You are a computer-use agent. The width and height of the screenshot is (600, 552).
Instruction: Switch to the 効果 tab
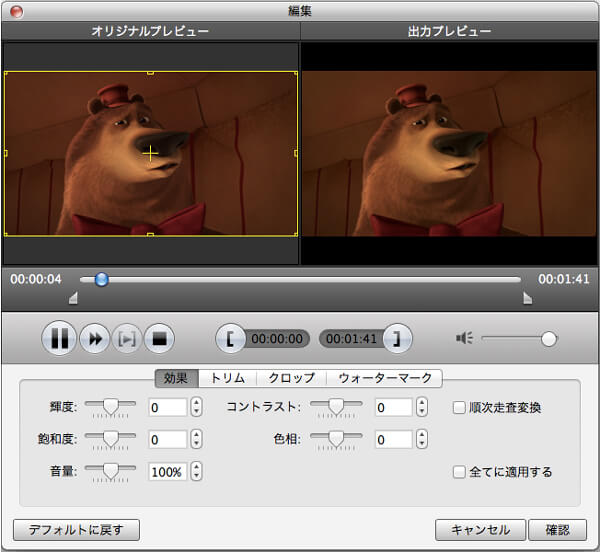point(176,378)
